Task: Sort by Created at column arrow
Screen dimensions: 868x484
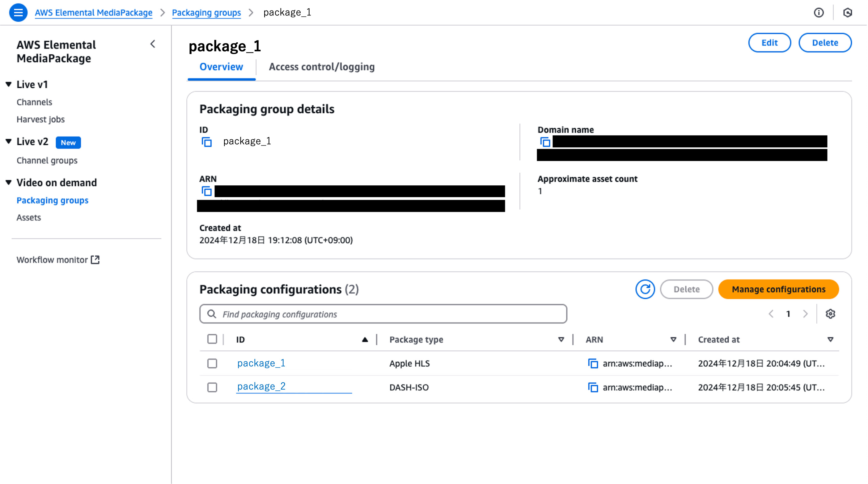Action: (x=830, y=339)
